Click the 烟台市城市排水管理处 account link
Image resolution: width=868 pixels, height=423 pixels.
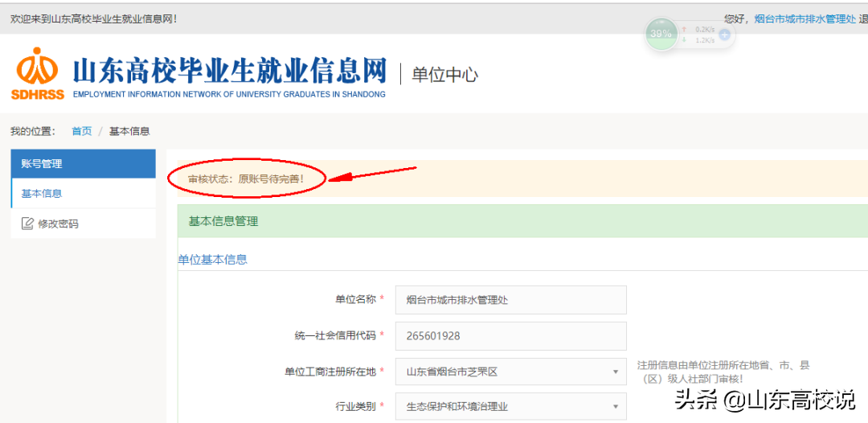tap(805, 18)
